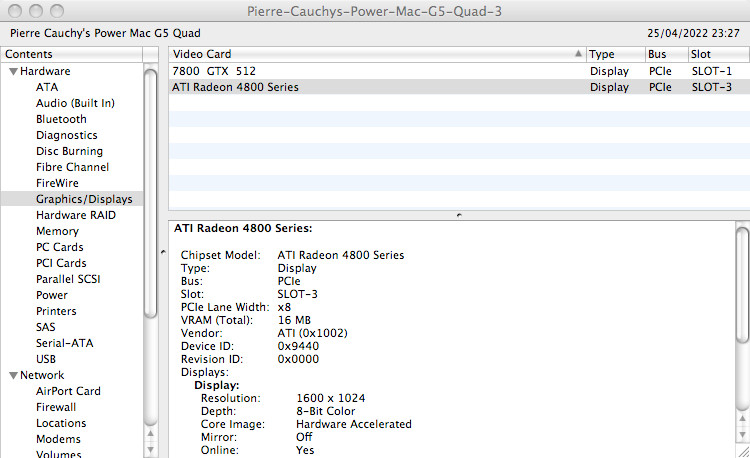Collapse the Hardware section triangle
Image resolution: width=750 pixels, height=458 pixels.
(x=13, y=71)
